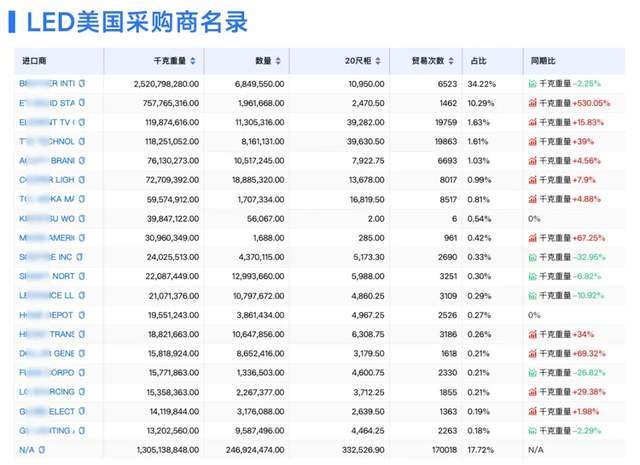This screenshot has width=640, height=465.
Task: Copy importer name in 15,771,863.00 row
Action: 82,372
